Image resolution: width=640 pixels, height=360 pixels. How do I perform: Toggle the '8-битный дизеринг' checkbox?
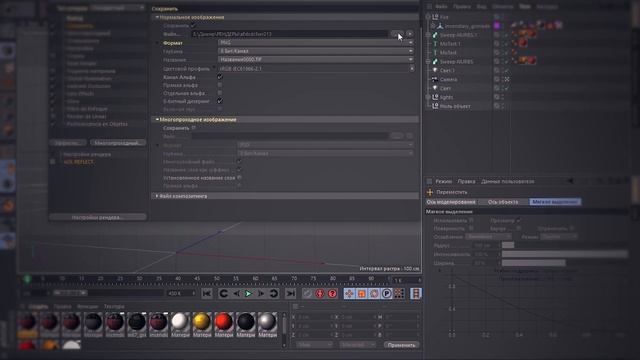click(220, 101)
